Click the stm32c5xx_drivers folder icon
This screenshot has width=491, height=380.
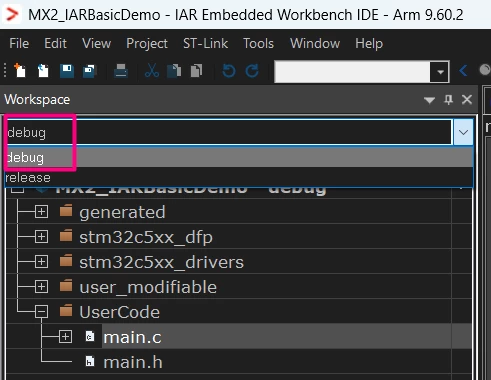pyautogui.click(x=66, y=261)
